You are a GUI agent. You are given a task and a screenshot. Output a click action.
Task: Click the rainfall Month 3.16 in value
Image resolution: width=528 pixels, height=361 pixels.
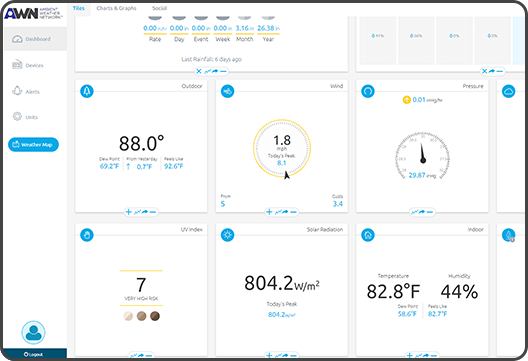(x=244, y=28)
